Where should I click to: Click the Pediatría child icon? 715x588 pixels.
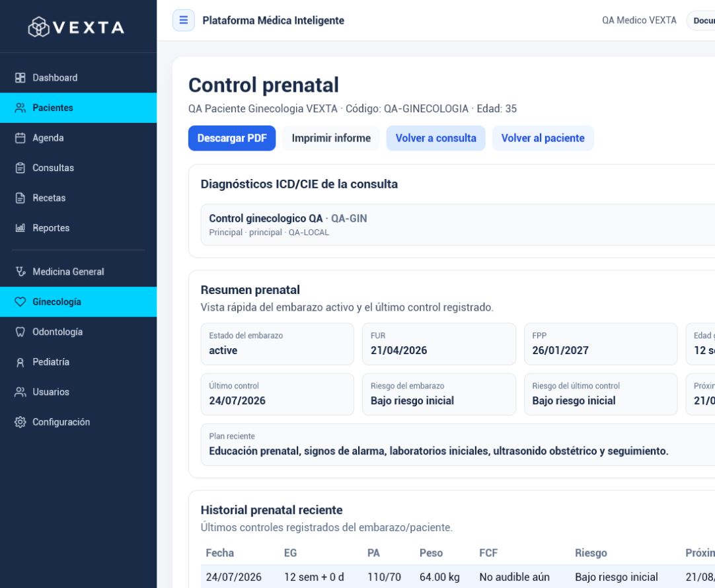20,362
